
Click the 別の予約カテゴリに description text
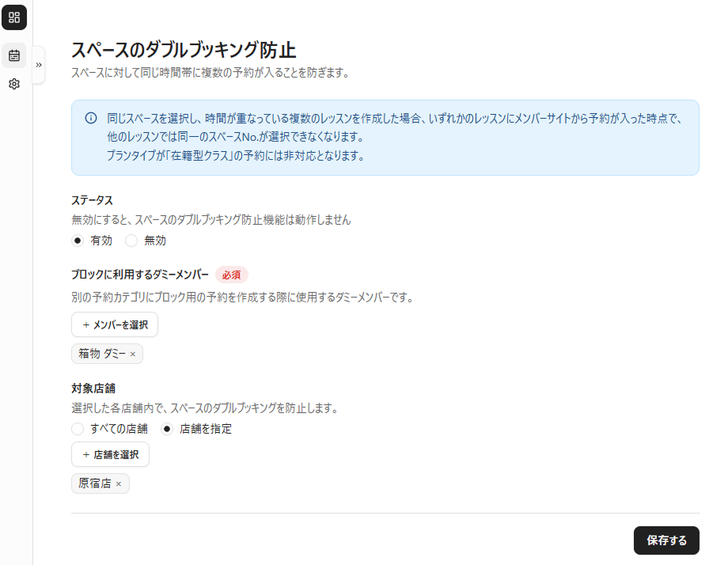(x=242, y=297)
